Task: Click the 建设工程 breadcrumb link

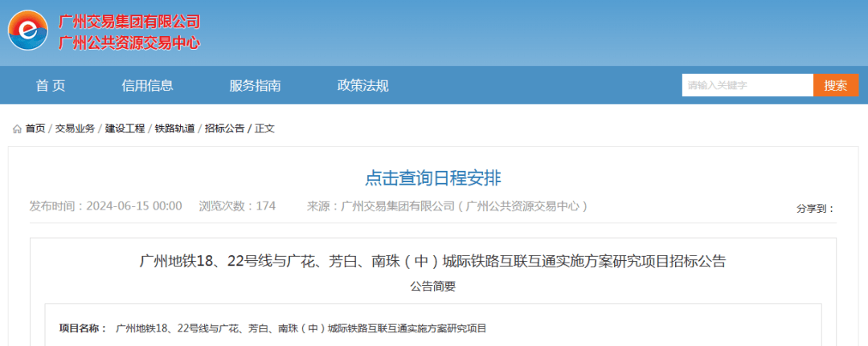Action: click(x=125, y=128)
